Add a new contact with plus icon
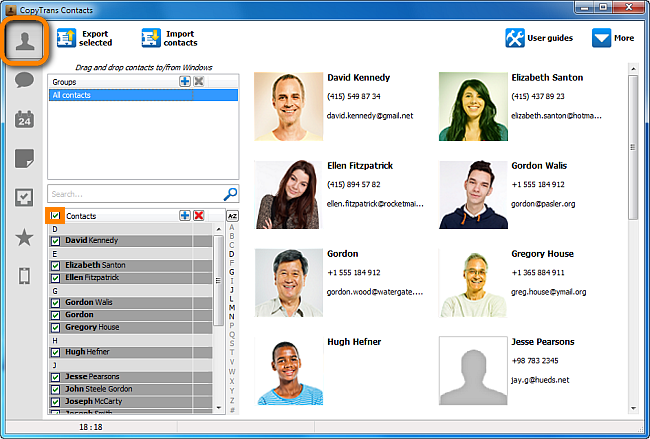The image size is (650, 439). coord(185,216)
